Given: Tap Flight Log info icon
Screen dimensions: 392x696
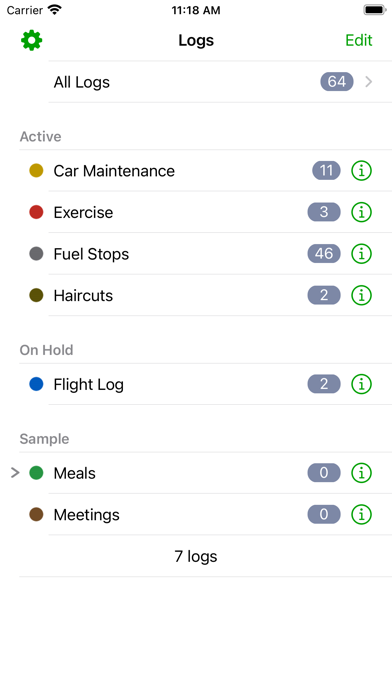Looking at the screenshot, I should click(x=361, y=384).
